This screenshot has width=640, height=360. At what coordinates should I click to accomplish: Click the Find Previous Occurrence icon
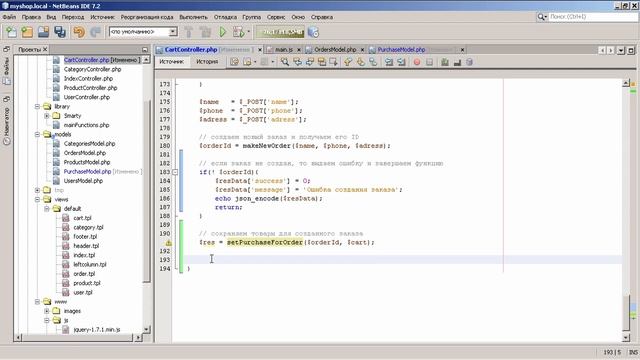click(298, 62)
